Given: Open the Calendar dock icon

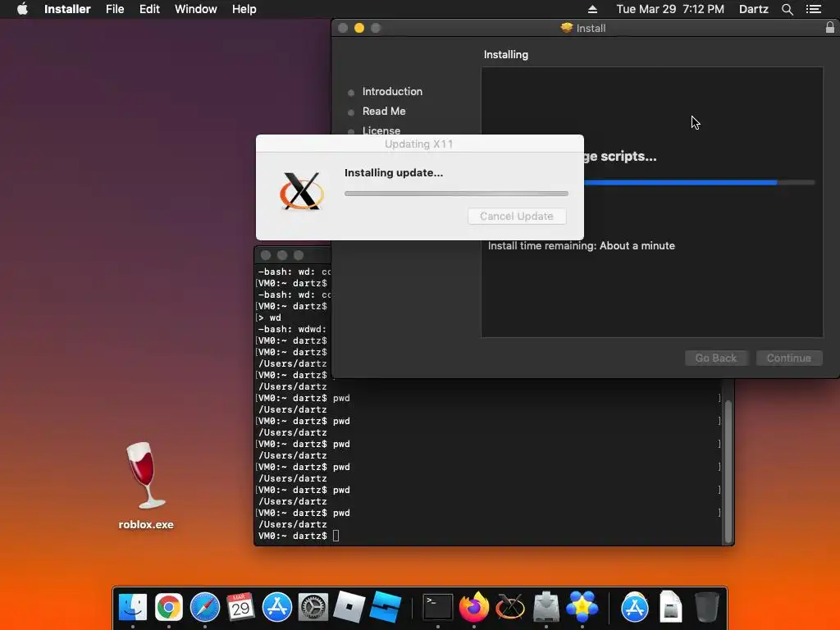Looking at the screenshot, I should [x=240, y=608].
